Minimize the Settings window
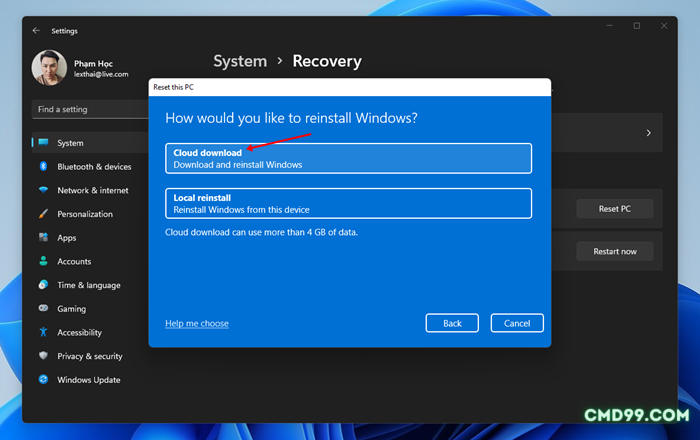This screenshot has height=440, width=700. pyautogui.click(x=610, y=26)
